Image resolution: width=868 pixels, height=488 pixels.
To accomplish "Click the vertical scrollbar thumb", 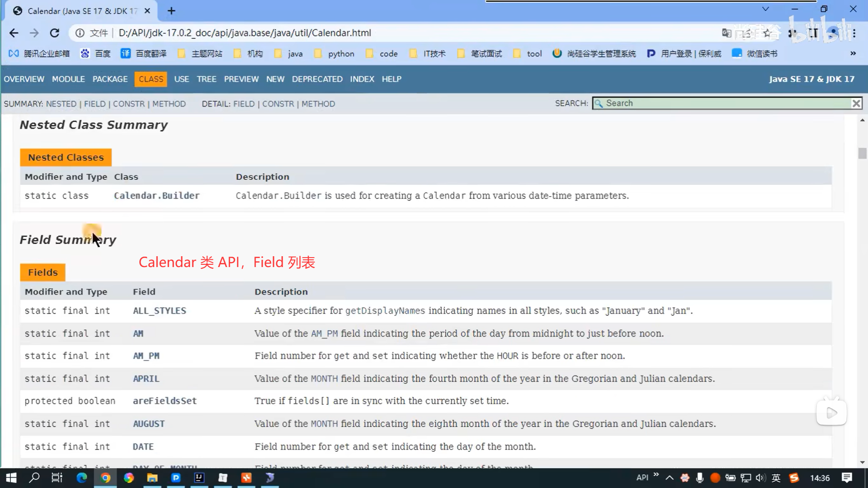I will coord(862,154).
